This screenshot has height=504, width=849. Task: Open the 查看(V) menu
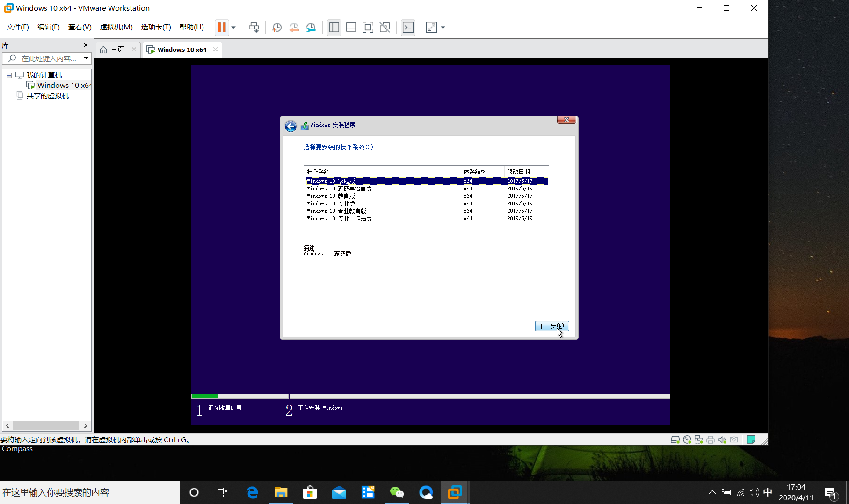[80, 27]
